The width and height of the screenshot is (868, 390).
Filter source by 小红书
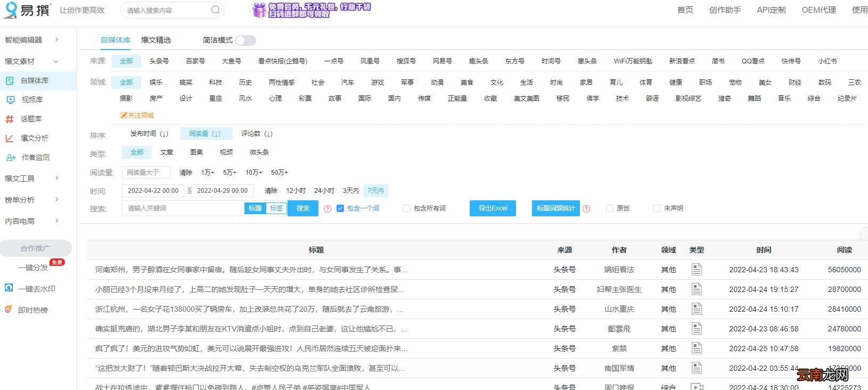point(827,61)
